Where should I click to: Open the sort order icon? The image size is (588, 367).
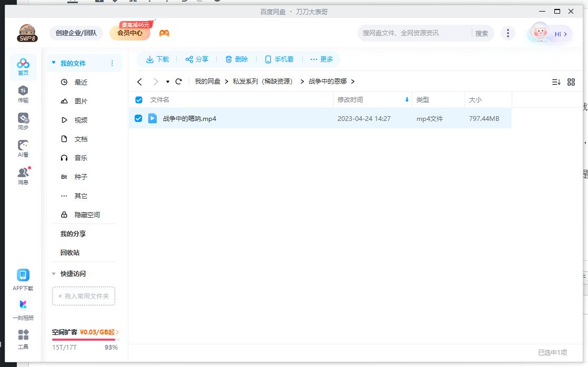point(556,81)
